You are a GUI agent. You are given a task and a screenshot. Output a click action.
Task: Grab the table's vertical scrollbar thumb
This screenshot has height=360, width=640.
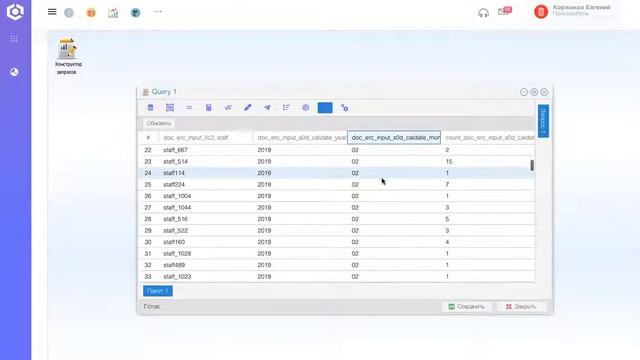[532, 165]
